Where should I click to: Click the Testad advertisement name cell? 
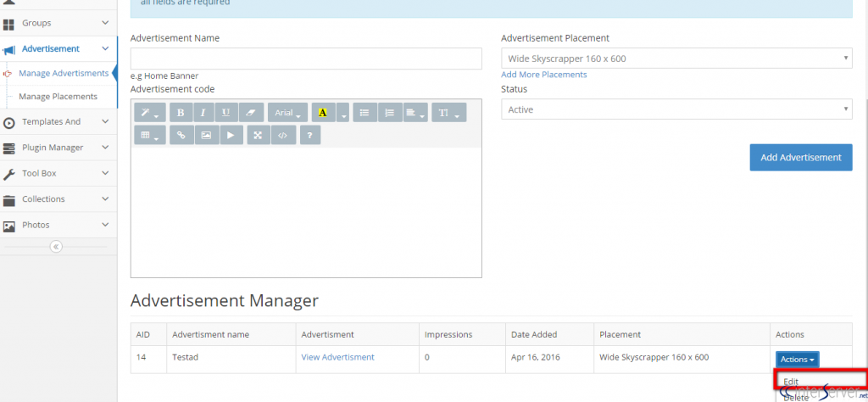(231, 360)
